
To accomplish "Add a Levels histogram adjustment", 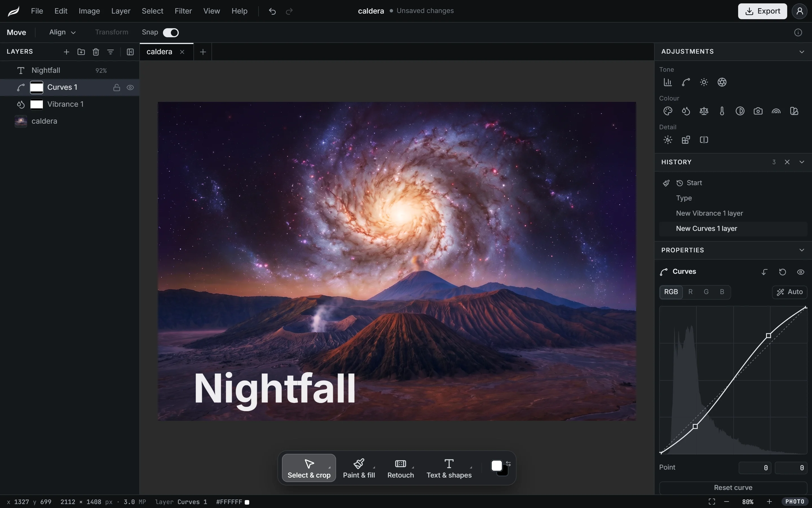I will tap(668, 82).
